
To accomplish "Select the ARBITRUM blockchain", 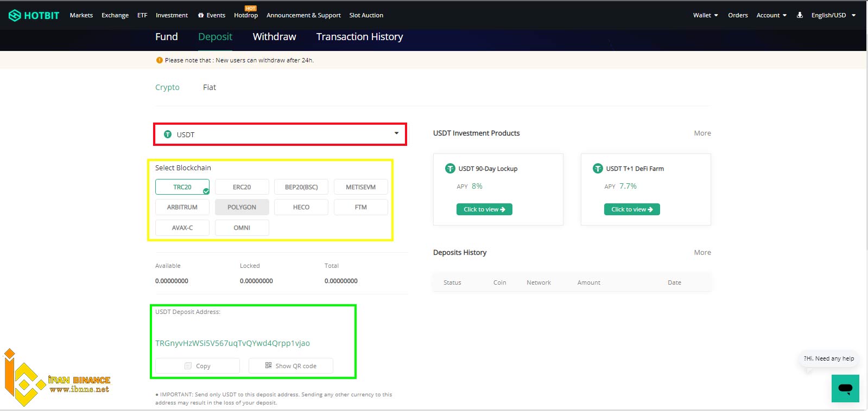I will [182, 207].
